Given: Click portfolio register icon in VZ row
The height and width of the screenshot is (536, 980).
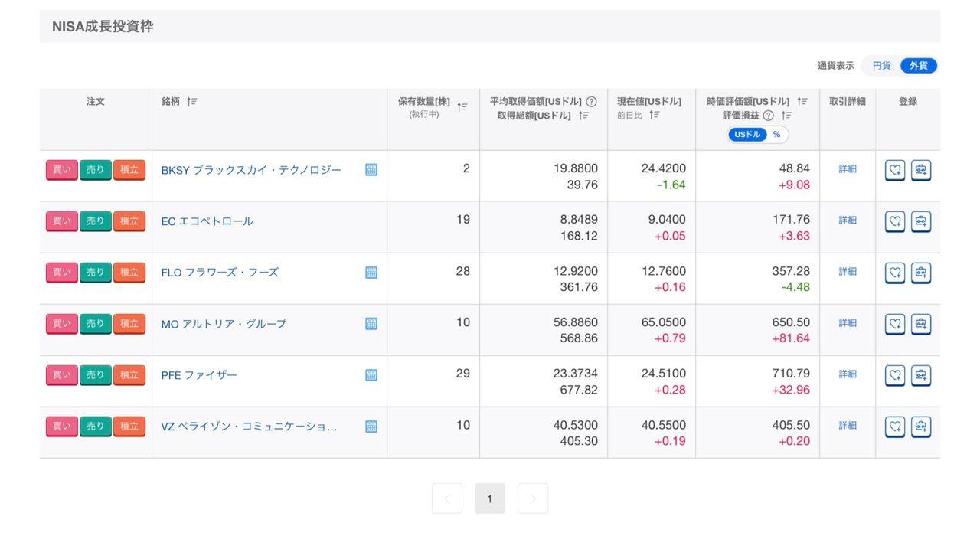Looking at the screenshot, I should tap(920, 427).
